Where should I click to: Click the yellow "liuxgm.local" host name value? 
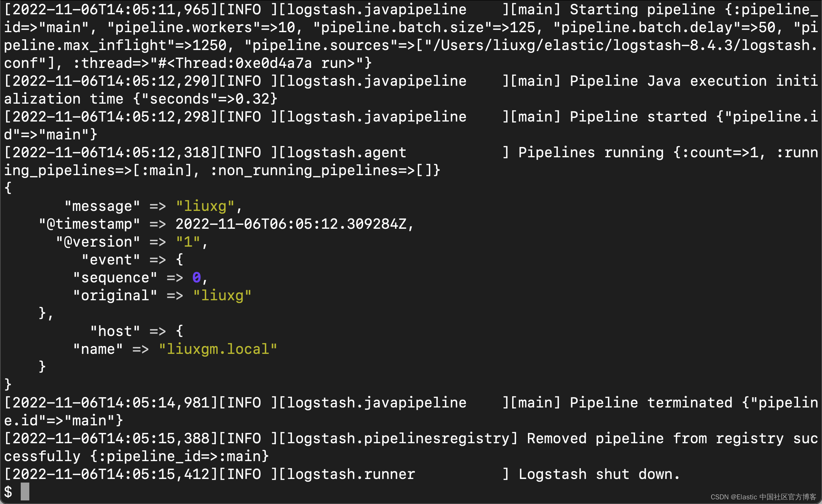pyautogui.click(x=218, y=349)
